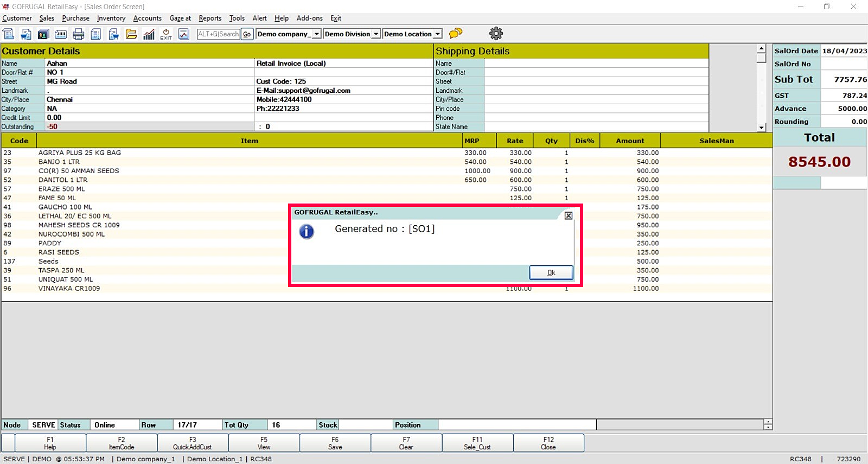Click the bar chart growth icon
The width and height of the screenshot is (868, 464).
149,34
